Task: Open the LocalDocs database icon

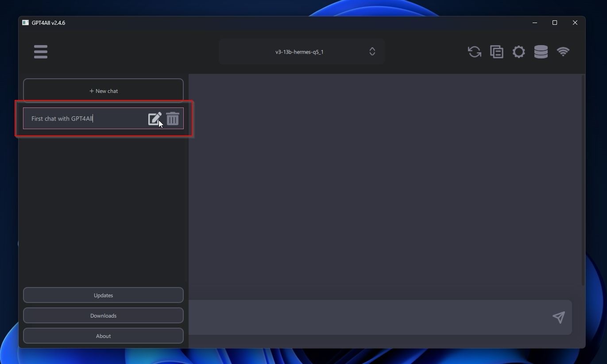Action: coord(541,52)
